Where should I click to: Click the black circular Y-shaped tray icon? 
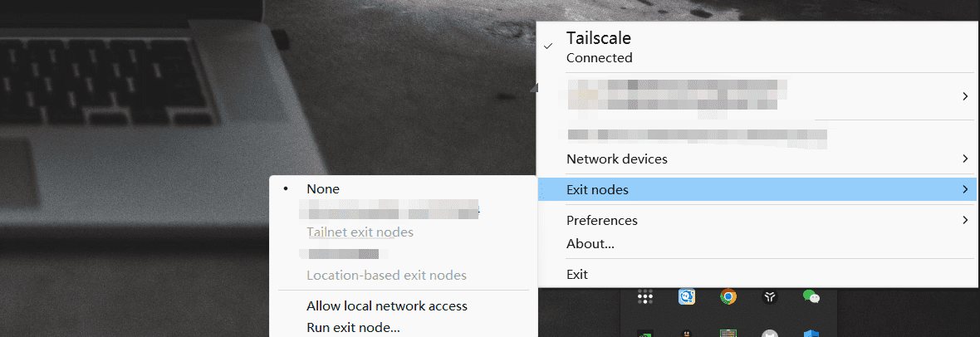(770, 297)
